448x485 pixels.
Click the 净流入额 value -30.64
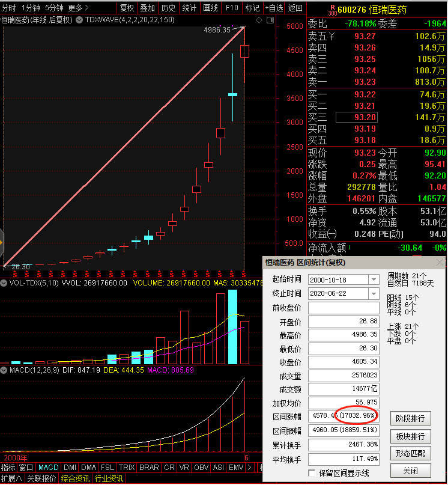point(410,248)
